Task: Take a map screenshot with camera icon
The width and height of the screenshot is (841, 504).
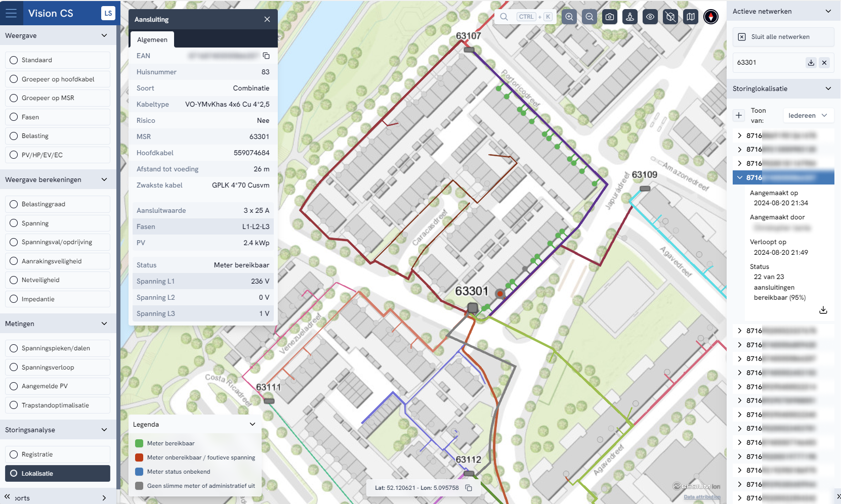Action: [610, 17]
